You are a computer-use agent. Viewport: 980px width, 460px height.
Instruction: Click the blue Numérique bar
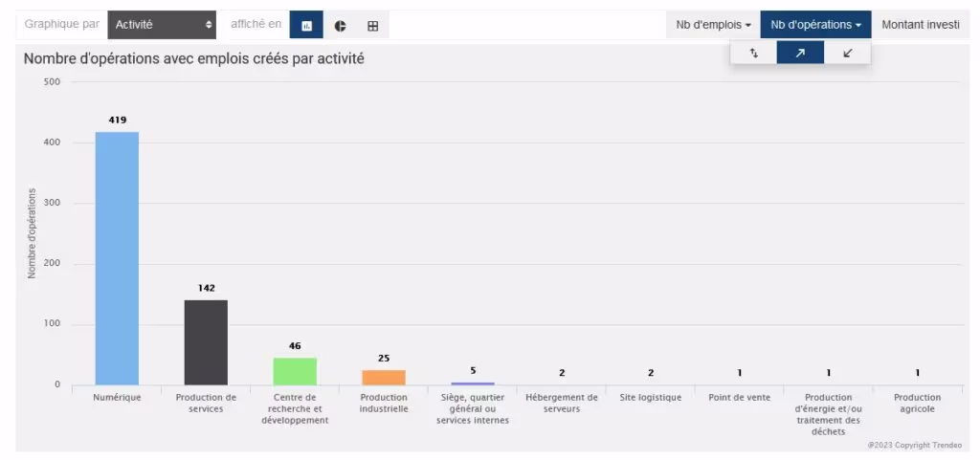[117, 258]
